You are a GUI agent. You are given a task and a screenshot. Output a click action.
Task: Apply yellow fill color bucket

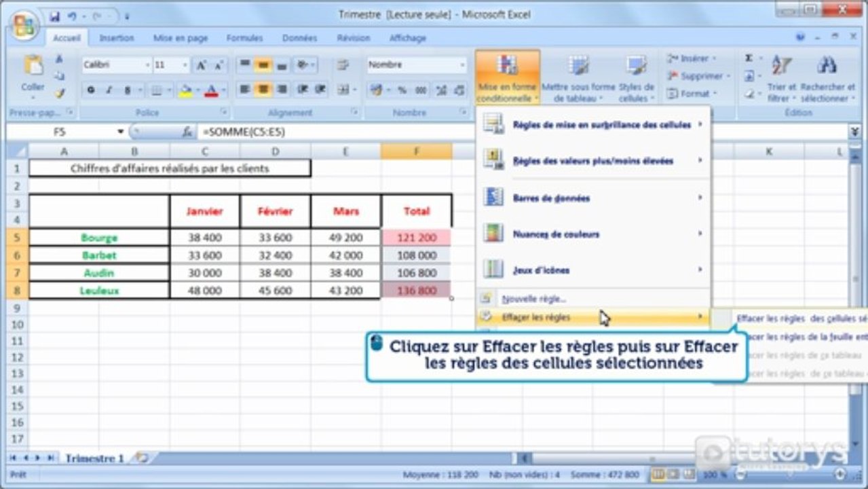click(x=185, y=90)
